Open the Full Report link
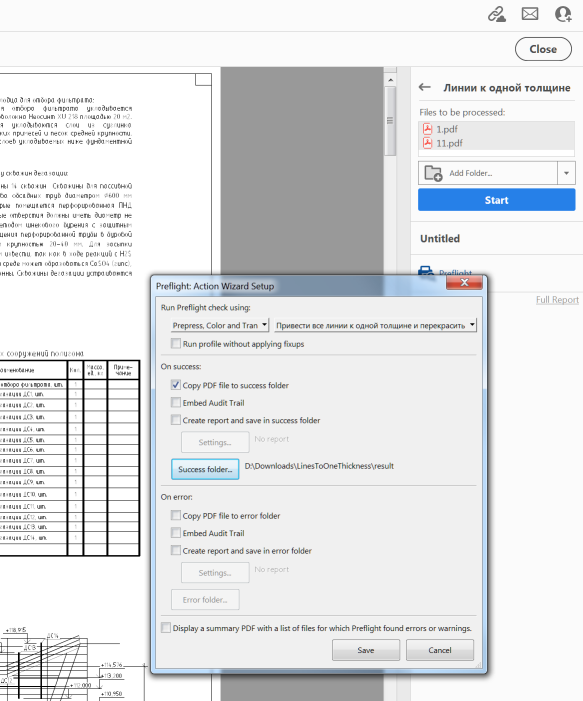The image size is (583, 701). [557, 300]
